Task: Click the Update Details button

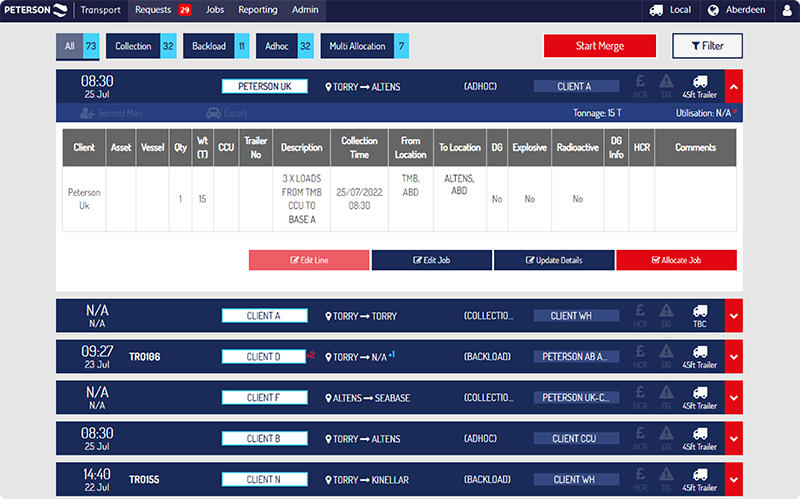Action: tap(554, 260)
